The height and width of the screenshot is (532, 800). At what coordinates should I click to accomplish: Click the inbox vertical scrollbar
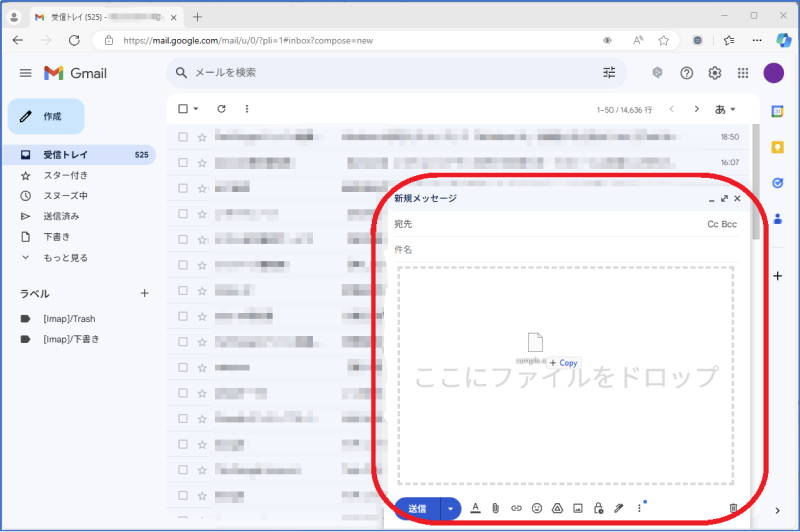coord(756,181)
